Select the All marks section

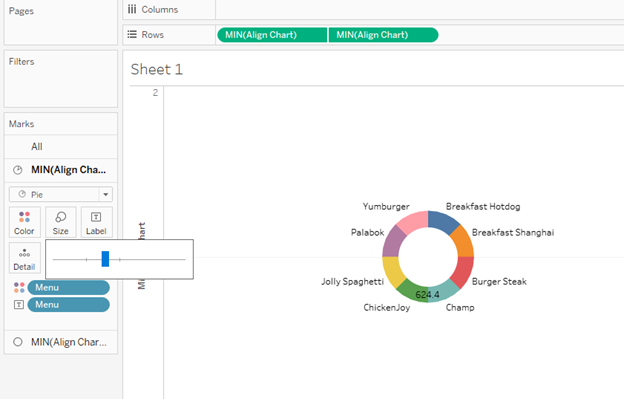61,147
